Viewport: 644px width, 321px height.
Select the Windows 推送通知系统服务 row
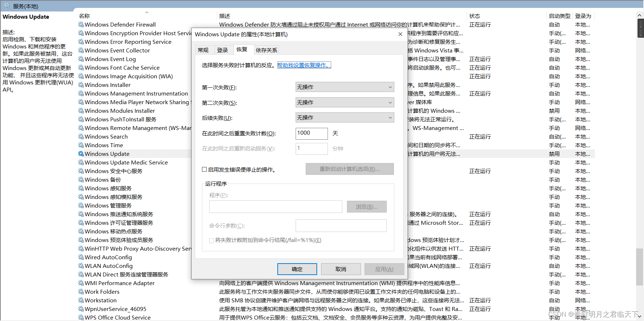(x=135, y=214)
